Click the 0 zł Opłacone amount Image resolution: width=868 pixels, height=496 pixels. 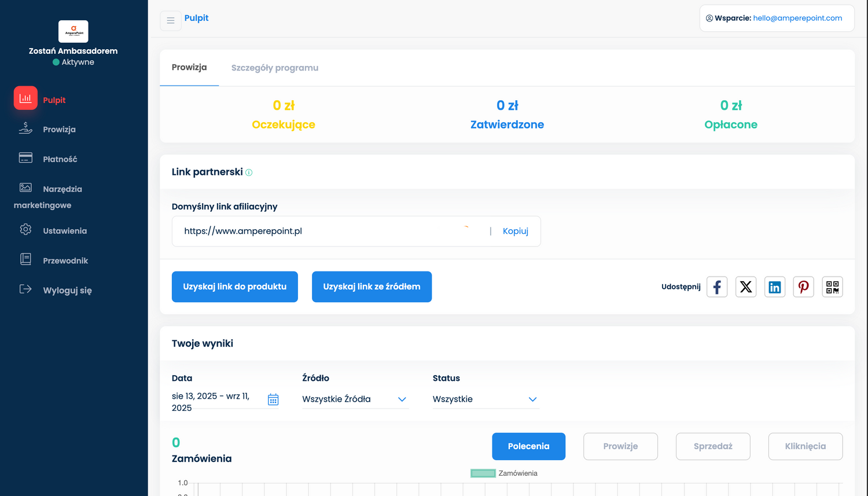coord(731,105)
